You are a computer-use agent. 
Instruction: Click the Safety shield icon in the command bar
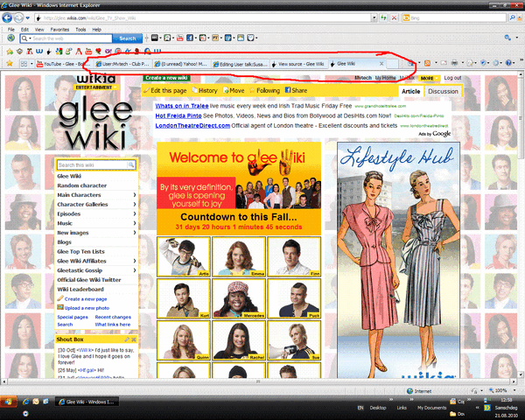pos(483,63)
